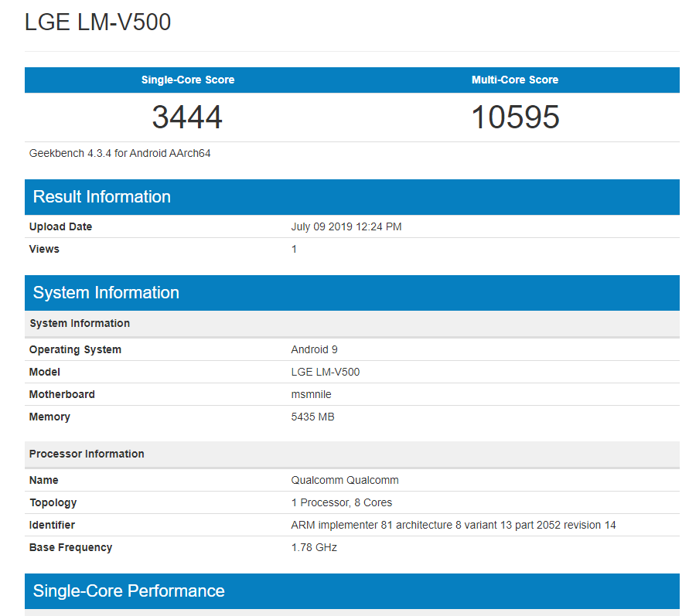Click the gray System Information subheading row
Screen dimensions: 689x616
[352, 324]
